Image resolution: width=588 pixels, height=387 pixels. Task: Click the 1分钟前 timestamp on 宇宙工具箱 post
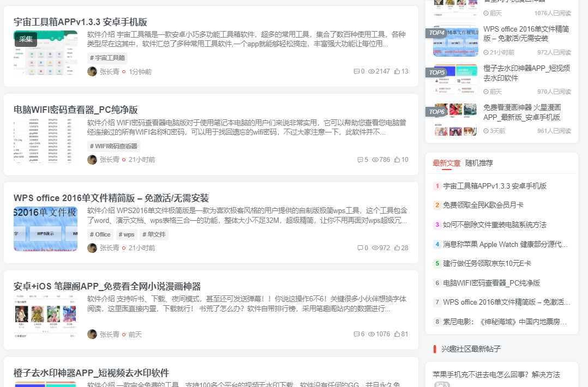[140, 71]
